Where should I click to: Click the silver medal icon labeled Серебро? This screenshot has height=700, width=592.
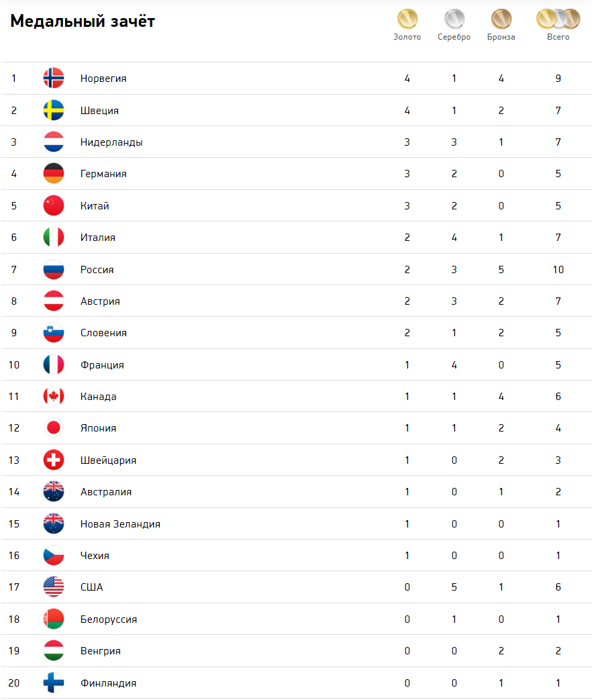[454, 19]
